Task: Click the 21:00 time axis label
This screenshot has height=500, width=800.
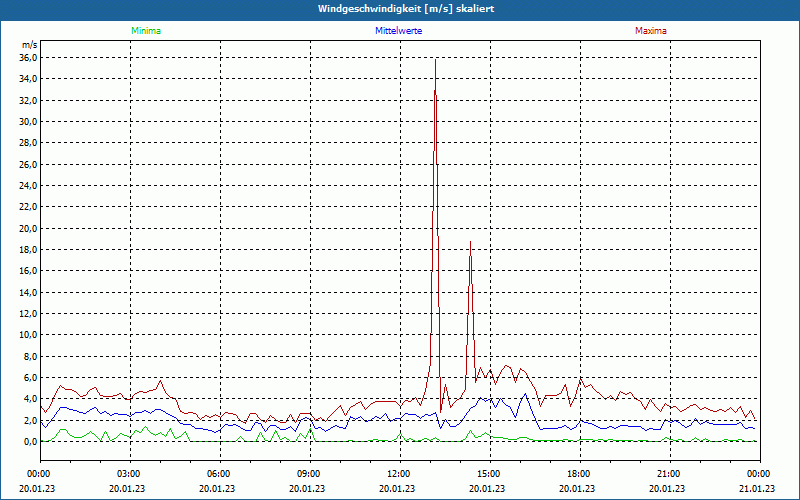Action: click(670, 474)
